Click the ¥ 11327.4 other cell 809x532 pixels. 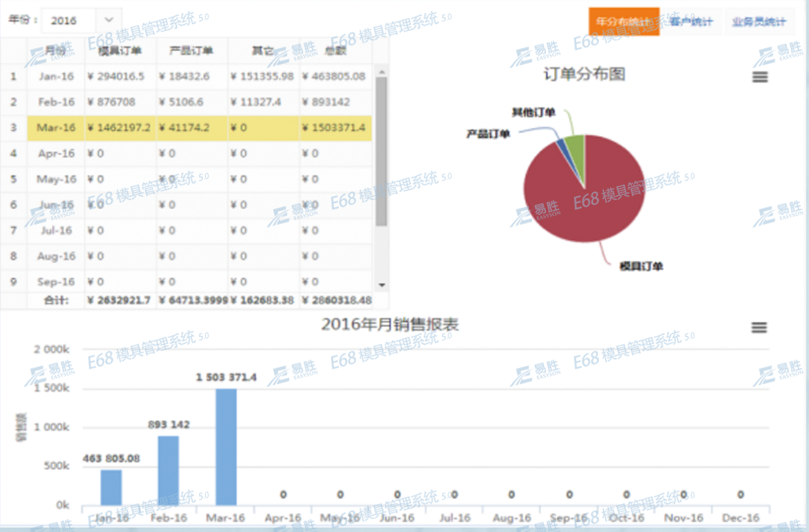(263, 102)
